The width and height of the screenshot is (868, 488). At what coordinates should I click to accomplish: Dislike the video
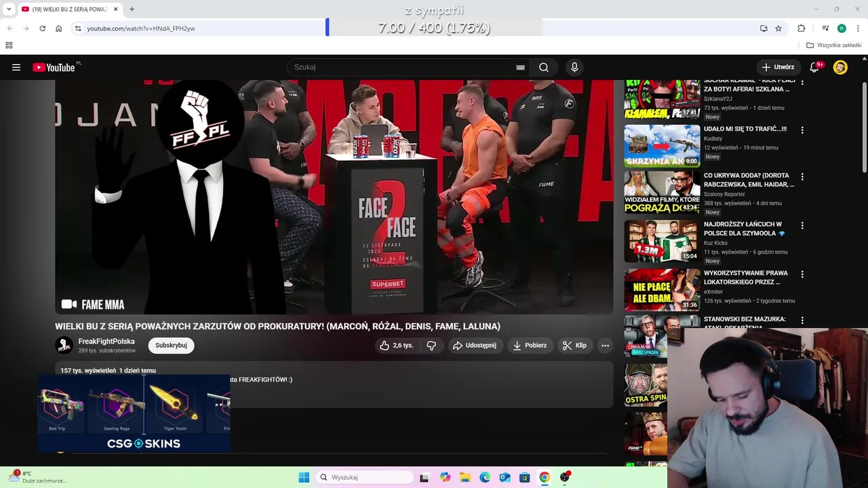431,346
